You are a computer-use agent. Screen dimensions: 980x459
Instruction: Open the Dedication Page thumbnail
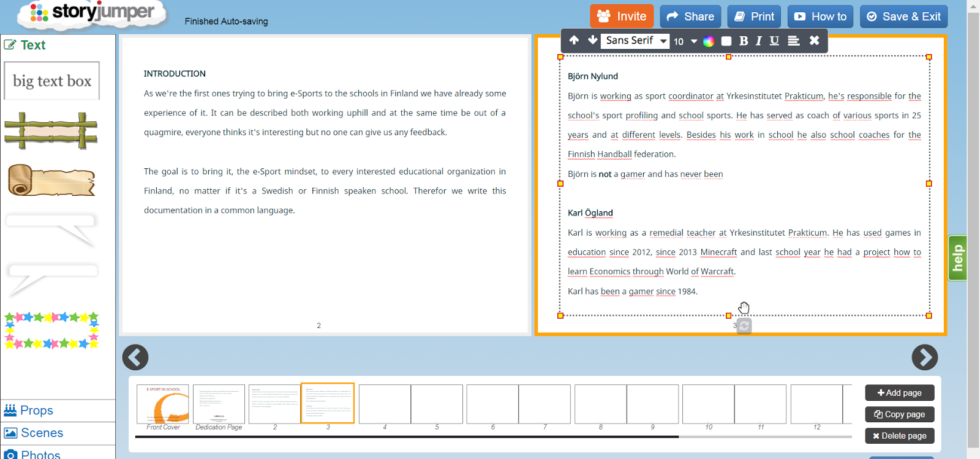click(x=219, y=404)
